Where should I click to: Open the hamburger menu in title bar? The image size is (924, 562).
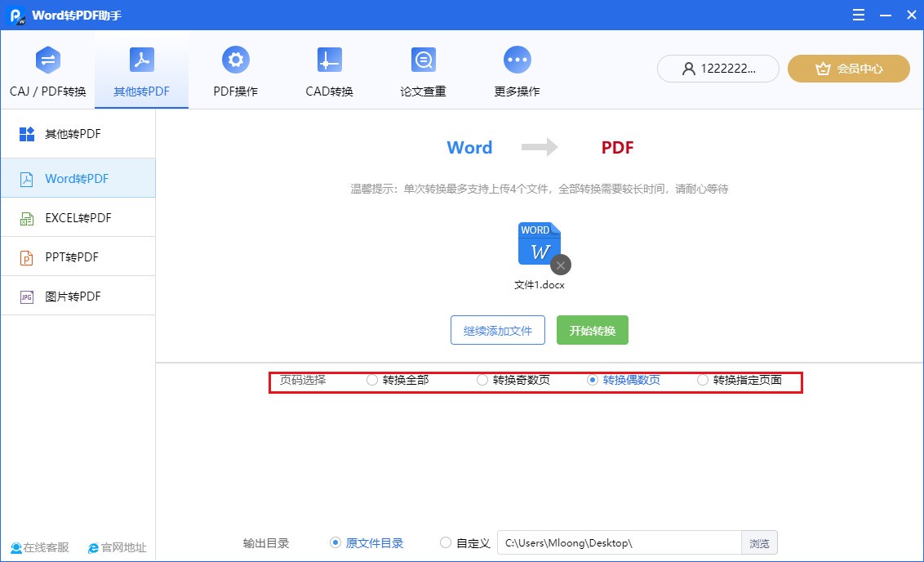[859, 15]
